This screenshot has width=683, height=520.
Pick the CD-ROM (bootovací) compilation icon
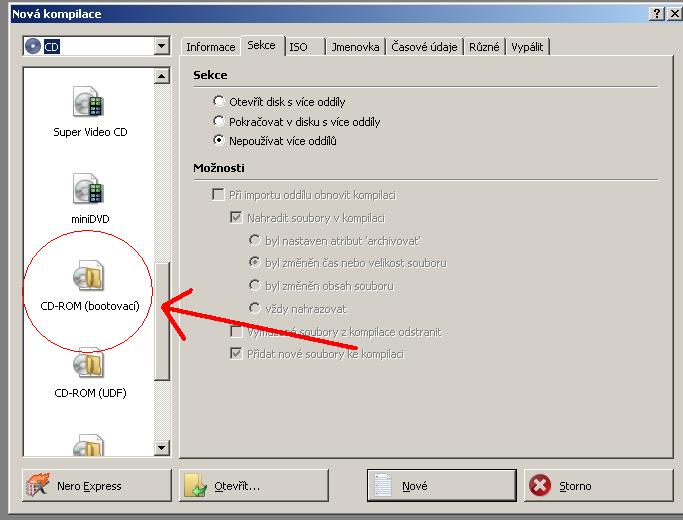[x=88, y=276]
